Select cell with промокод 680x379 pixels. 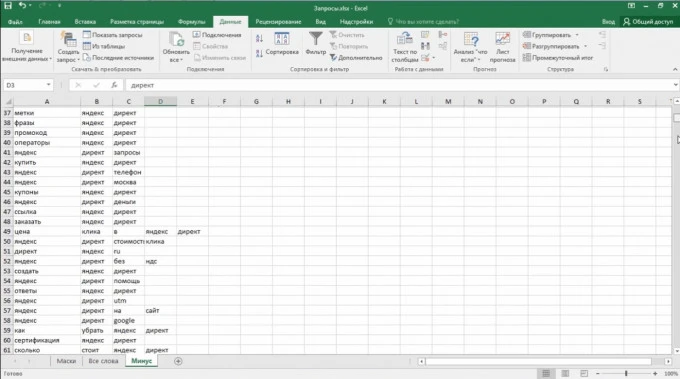(x=47, y=132)
